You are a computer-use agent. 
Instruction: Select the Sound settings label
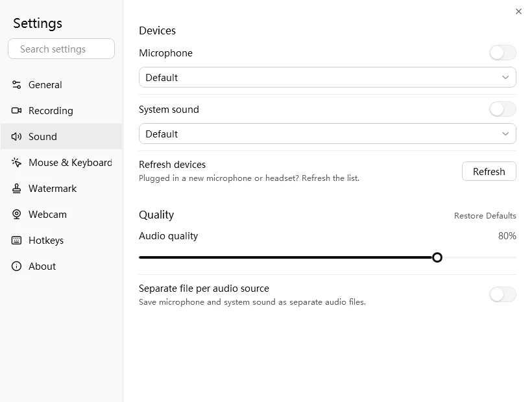(42, 137)
